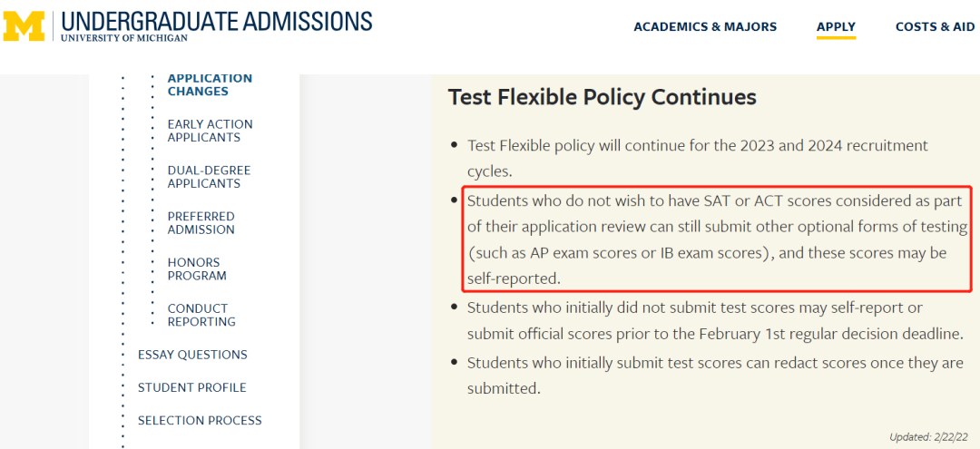Click the yellow block M Michigan logo

click(24, 26)
